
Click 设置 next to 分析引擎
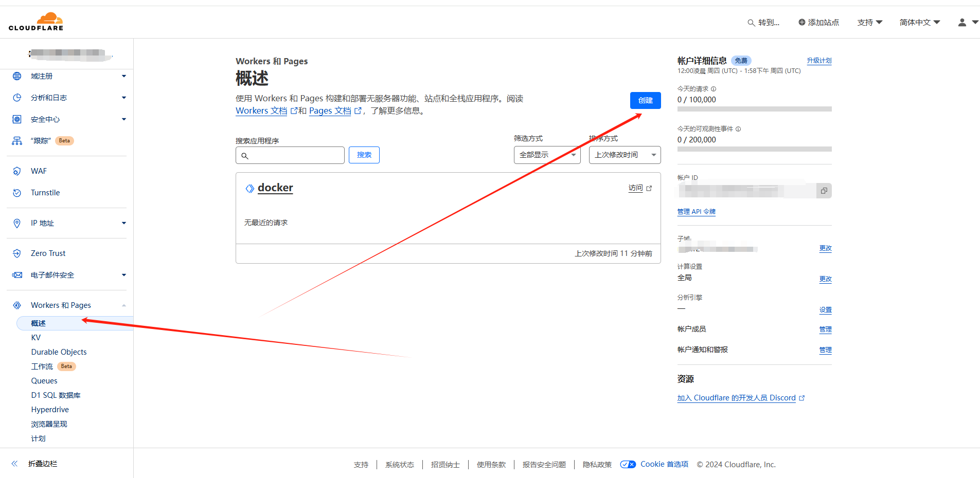(x=826, y=310)
